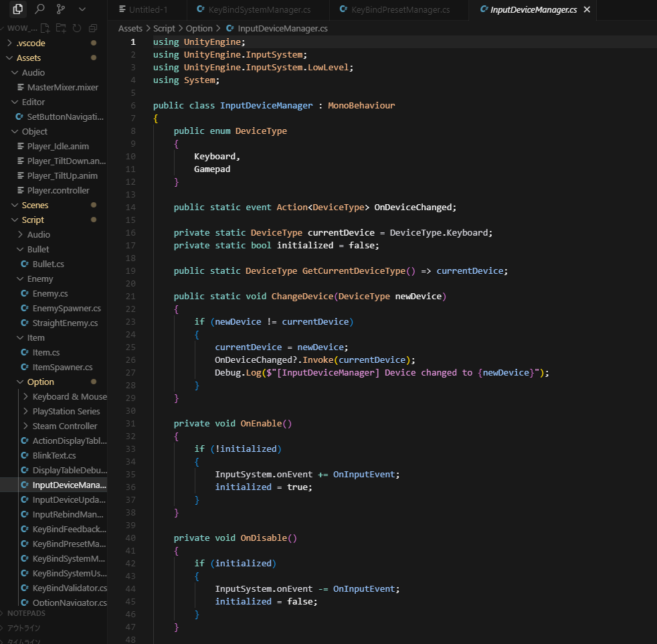The width and height of the screenshot is (657, 644).
Task: Open the Source Control view icon
Action: pyautogui.click(x=61, y=9)
